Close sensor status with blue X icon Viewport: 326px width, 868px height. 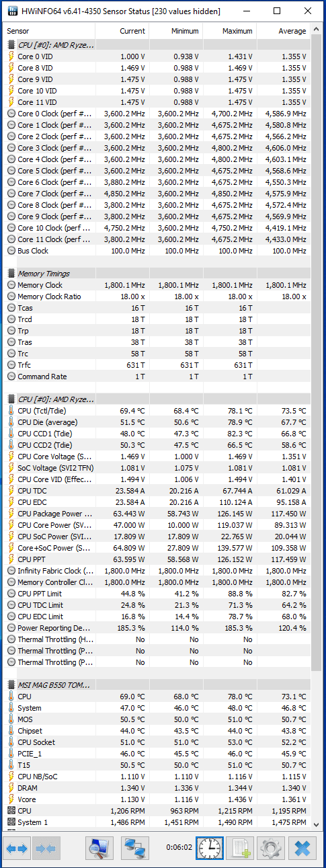(x=304, y=849)
